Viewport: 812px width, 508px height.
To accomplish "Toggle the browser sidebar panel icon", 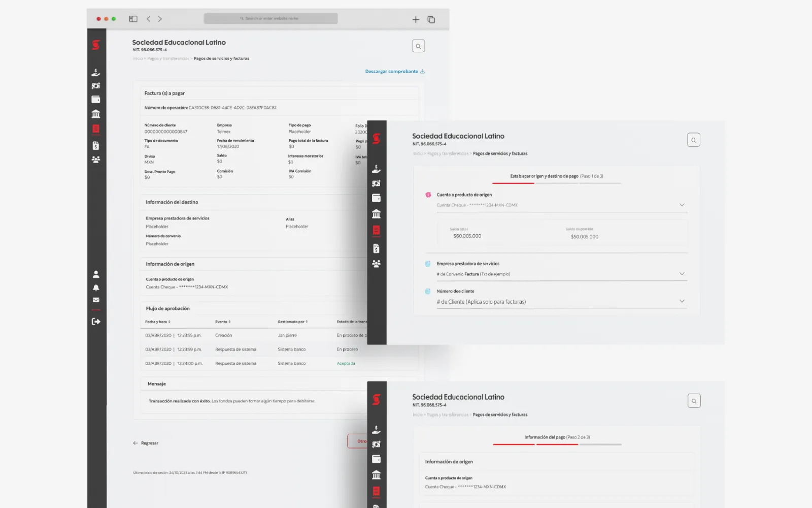I will tap(133, 19).
